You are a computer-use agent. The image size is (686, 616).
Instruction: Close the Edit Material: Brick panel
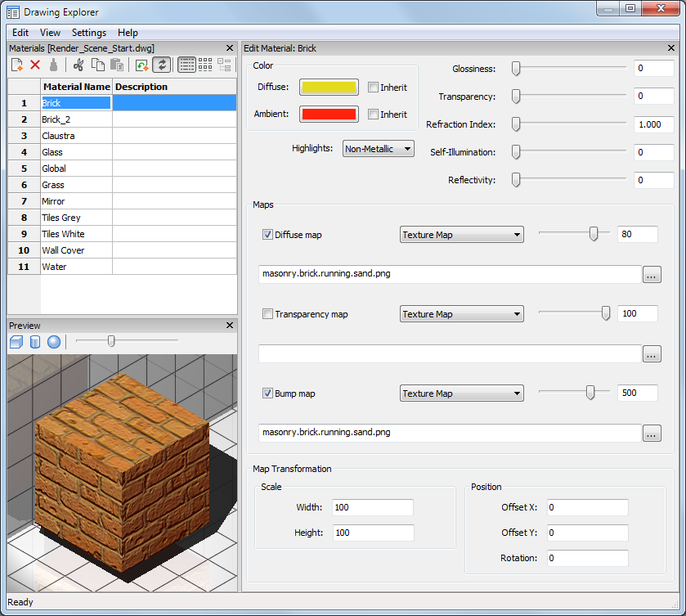(x=671, y=47)
